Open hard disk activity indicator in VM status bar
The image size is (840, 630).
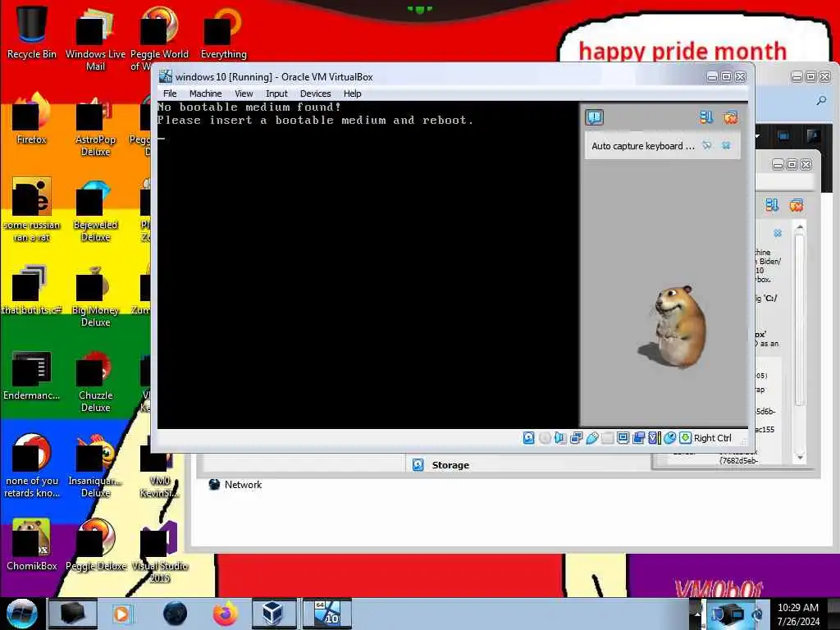click(x=529, y=438)
